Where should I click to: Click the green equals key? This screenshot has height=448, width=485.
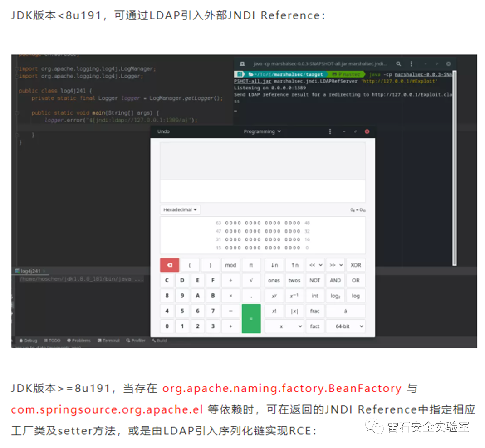(x=251, y=318)
